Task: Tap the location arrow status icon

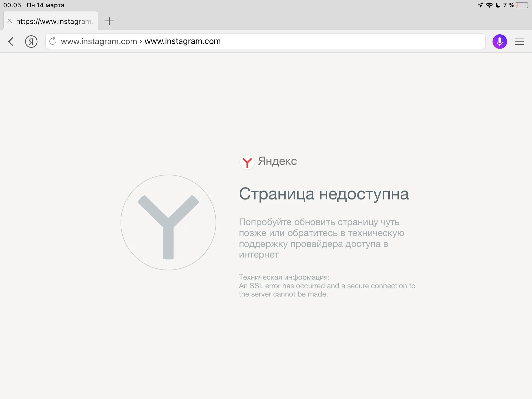Action: click(480, 5)
